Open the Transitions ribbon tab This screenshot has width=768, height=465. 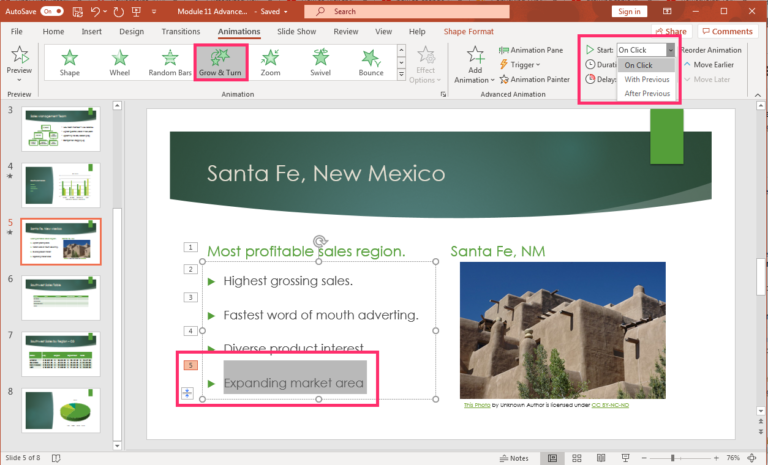click(180, 31)
